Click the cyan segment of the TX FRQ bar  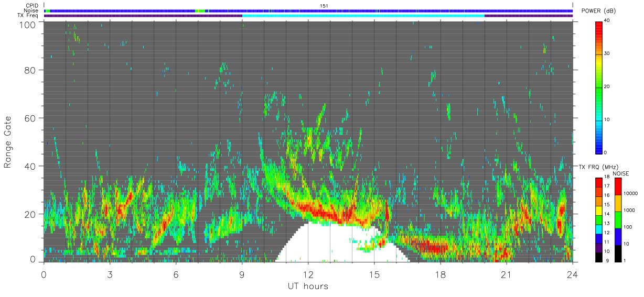(599, 229)
